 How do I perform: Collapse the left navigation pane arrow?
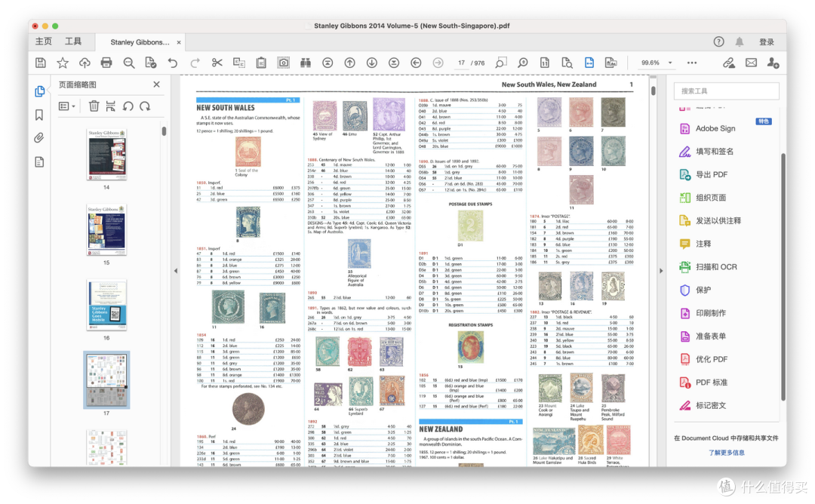coord(176,271)
